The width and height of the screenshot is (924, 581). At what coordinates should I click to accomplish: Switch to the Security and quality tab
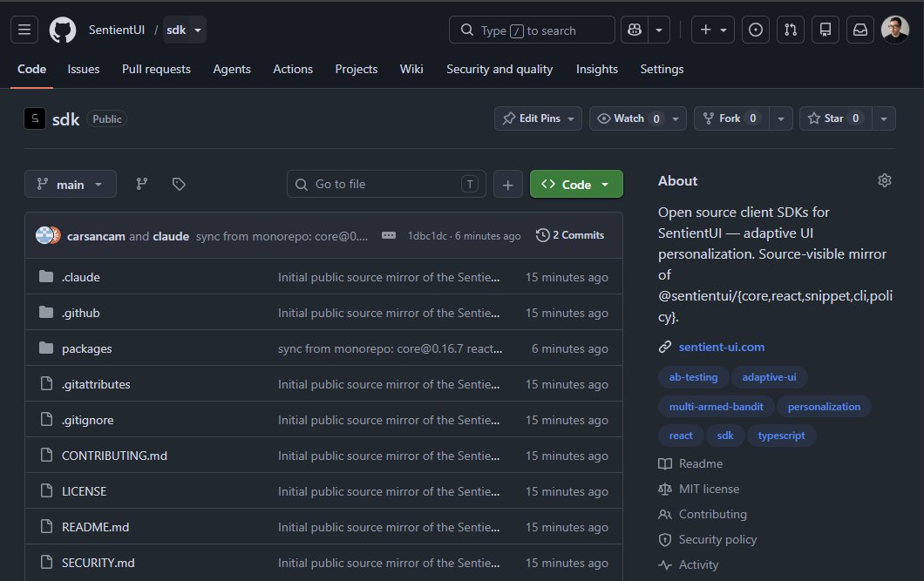(x=499, y=69)
